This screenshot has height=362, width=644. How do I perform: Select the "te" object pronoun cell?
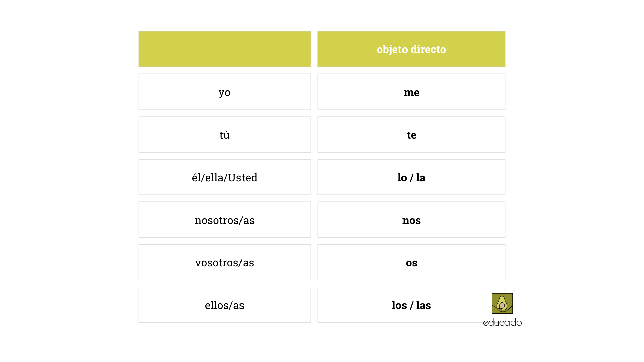point(411,135)
